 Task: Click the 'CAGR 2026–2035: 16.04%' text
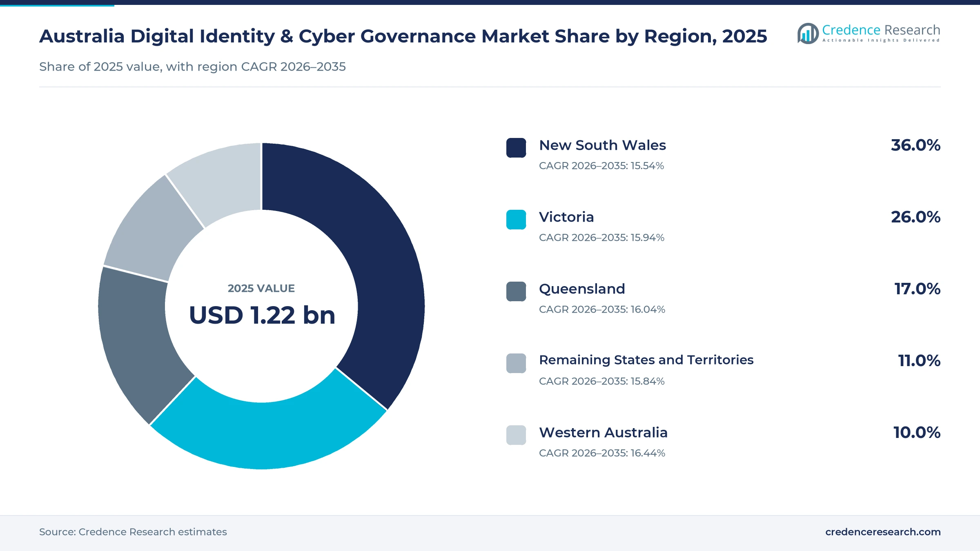pyautogui.click(x=602, y=309)
